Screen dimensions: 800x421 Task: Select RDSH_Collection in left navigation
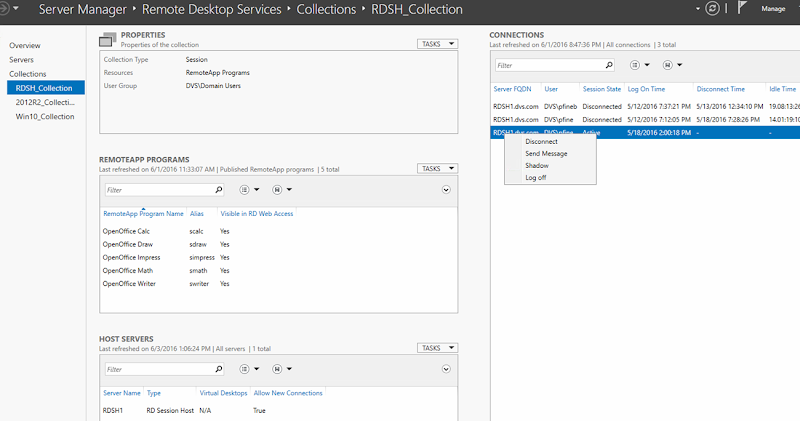(x=46, y=88)
